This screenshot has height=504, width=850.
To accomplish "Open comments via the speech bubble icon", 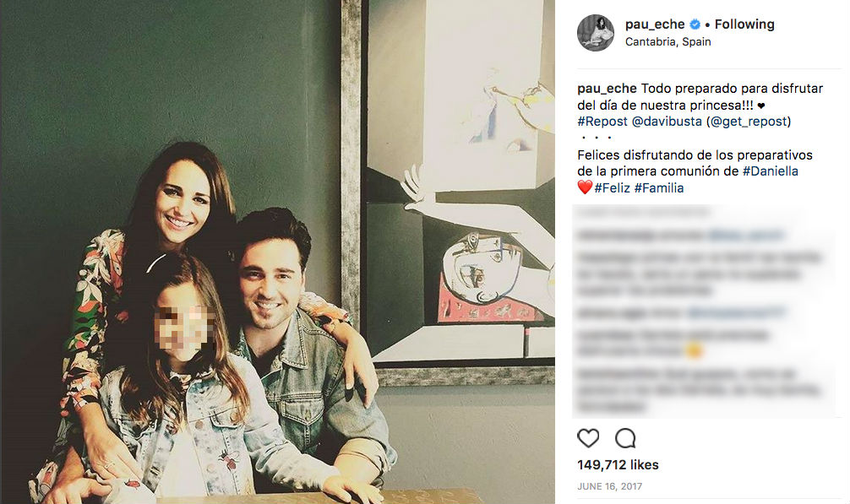I will 625,438.
